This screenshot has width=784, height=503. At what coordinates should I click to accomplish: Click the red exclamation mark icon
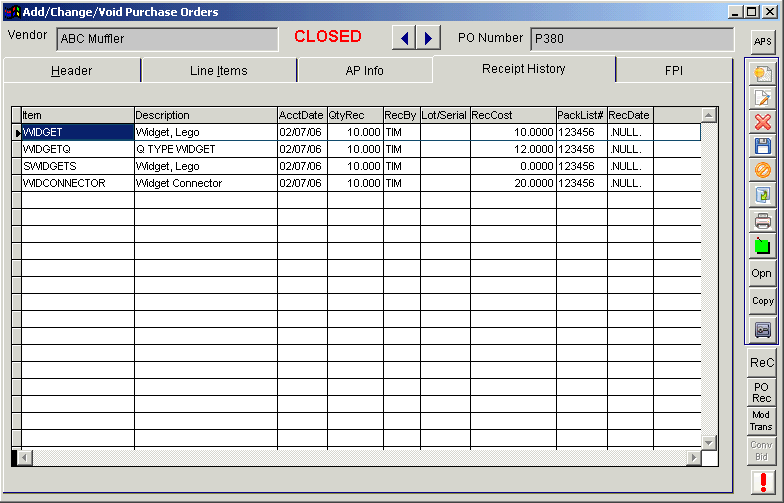pyautogui.click(x=763, y=482)
